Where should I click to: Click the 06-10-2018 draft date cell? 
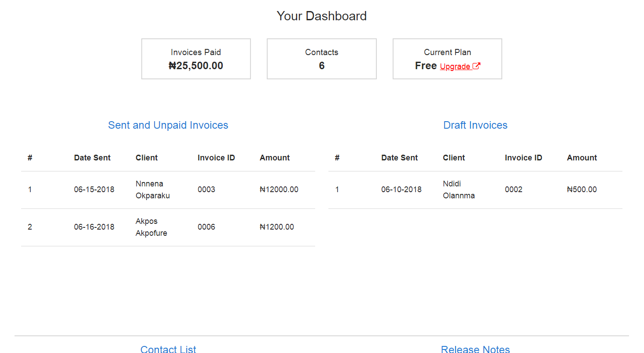click(401, 190)
